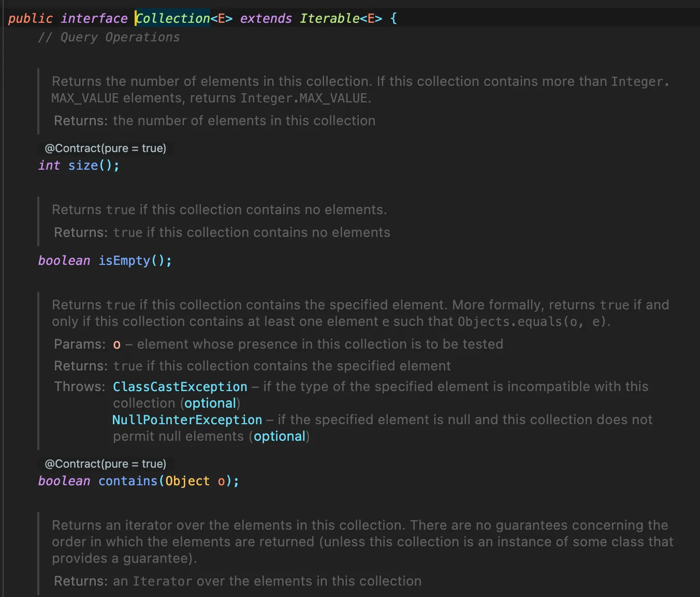Click the 'public' keyword in the declaration
The width and height of the screenshot is (700, 597).
(30, 19)
